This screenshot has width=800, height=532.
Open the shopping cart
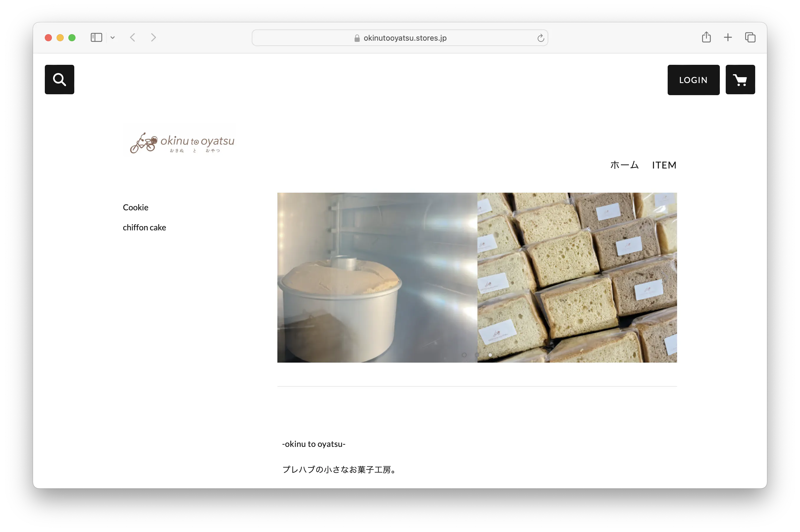click(740, 80)
